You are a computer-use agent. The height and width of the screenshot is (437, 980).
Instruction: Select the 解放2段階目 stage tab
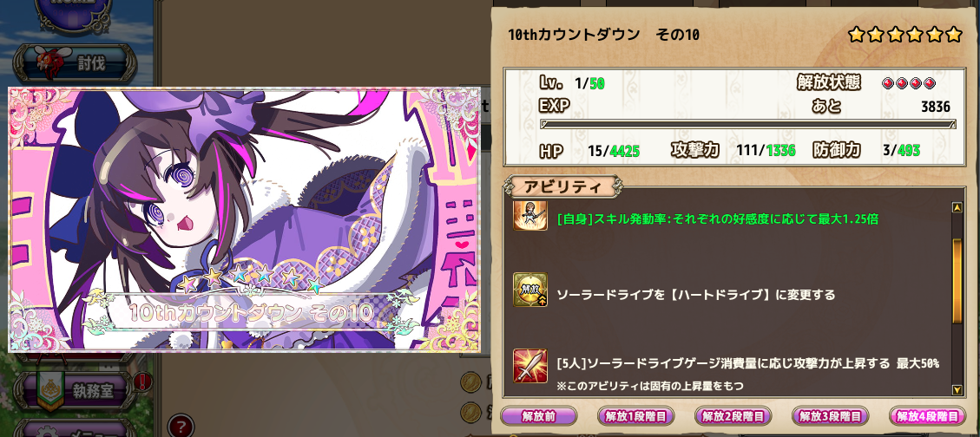[x=733, y=416]
